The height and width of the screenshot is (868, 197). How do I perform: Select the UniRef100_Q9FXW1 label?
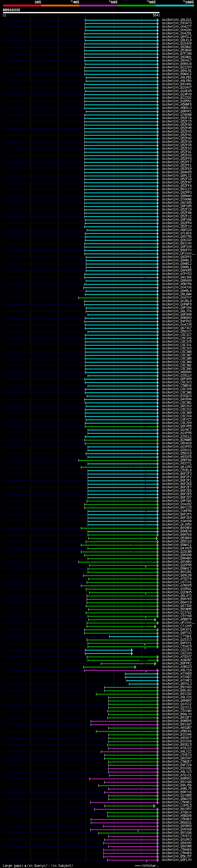pyautogui.click(x=176, y=501)
